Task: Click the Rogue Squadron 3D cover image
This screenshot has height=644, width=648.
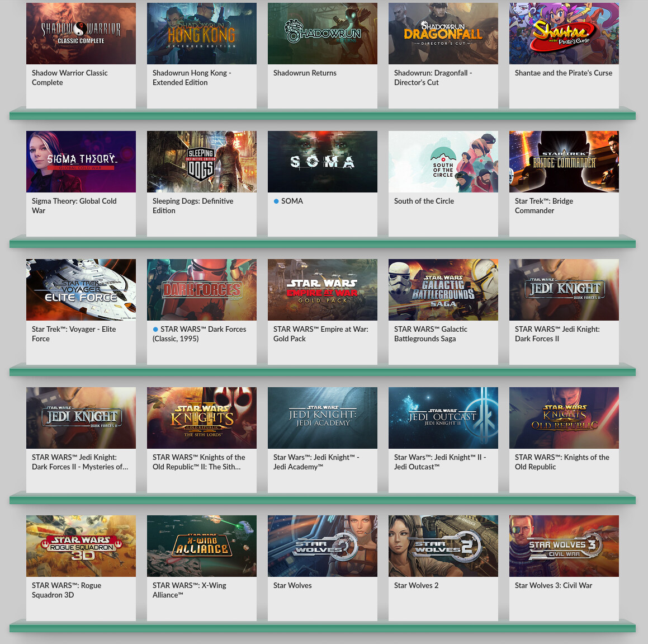Action: click(x=81, y=546)
